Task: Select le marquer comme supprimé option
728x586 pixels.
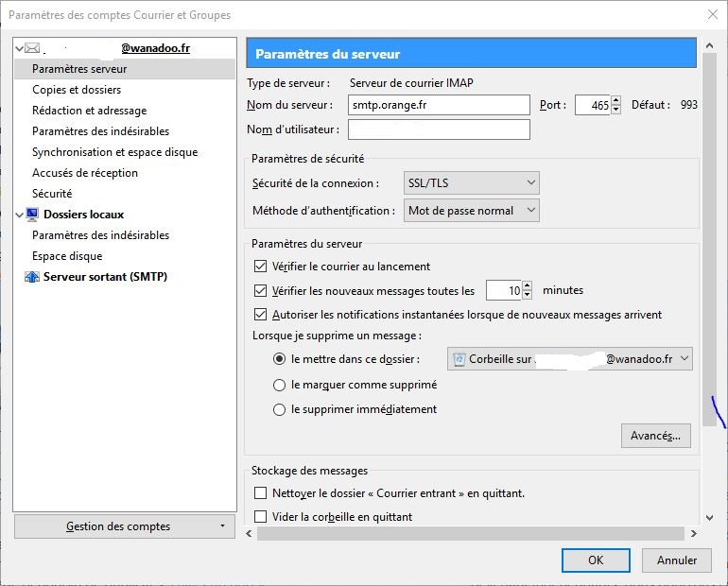Action: point(279,385)
